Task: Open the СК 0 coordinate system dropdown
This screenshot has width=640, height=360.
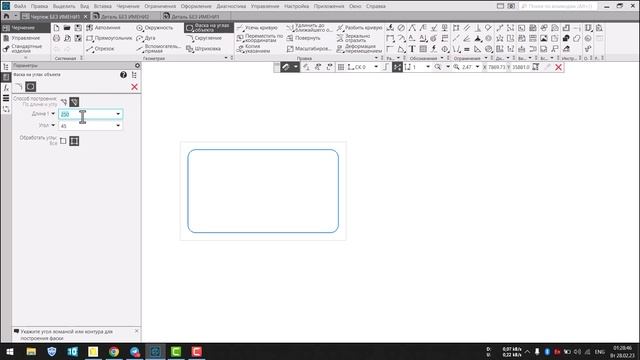Action: [376, 67]
